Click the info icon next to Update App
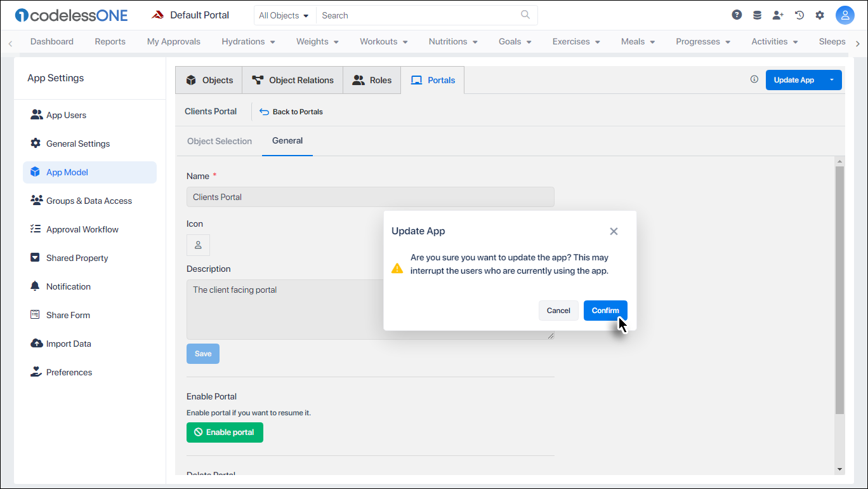Screen dimensions: 868x489 pos(754,79)
